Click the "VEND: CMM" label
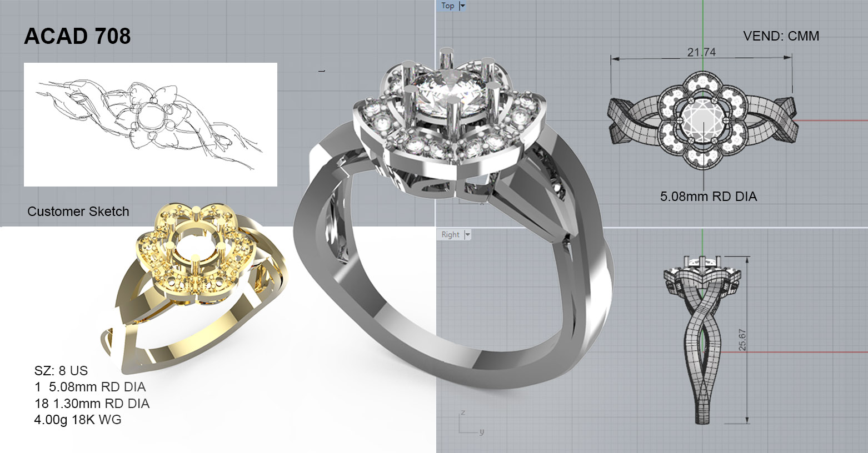868x453 pixels. click(x=781, y=36)
